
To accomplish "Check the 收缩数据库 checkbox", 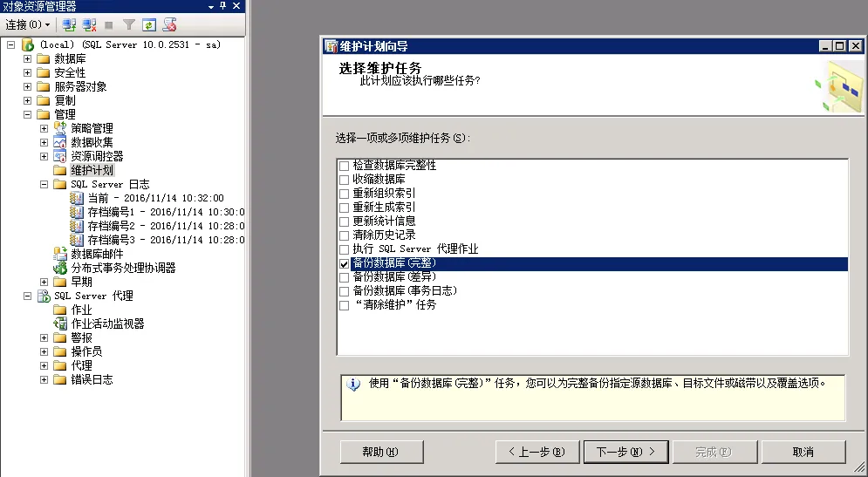I will coord(345,180).
